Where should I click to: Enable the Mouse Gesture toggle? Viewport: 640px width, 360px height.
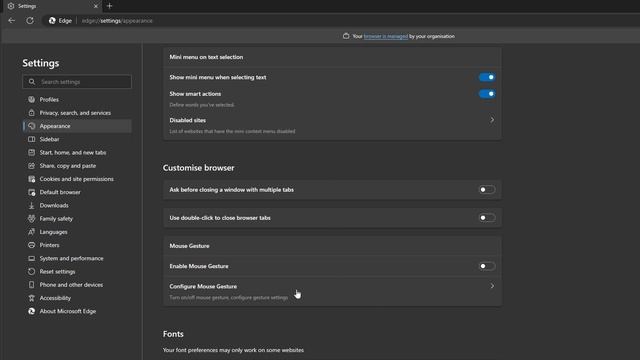pos(487,266)
